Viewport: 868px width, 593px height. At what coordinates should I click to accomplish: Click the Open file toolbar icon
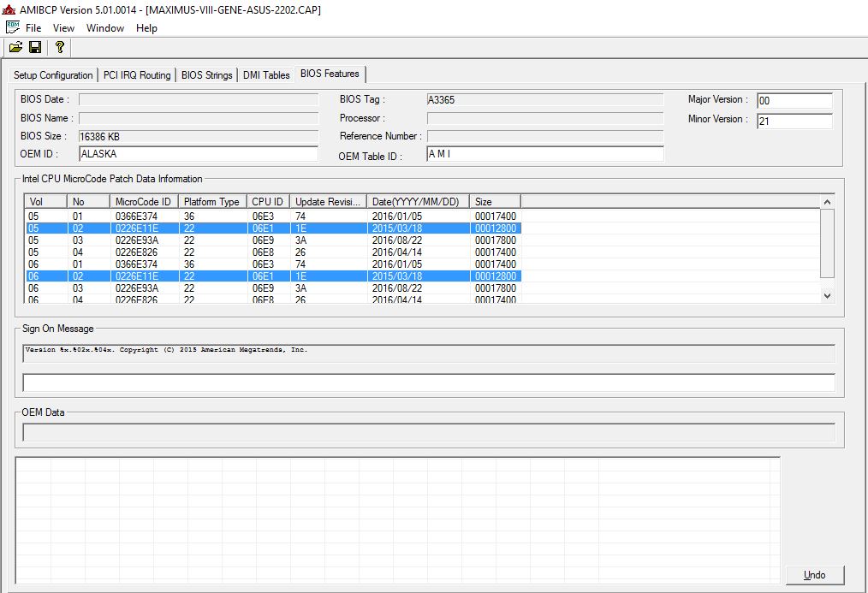15,48
